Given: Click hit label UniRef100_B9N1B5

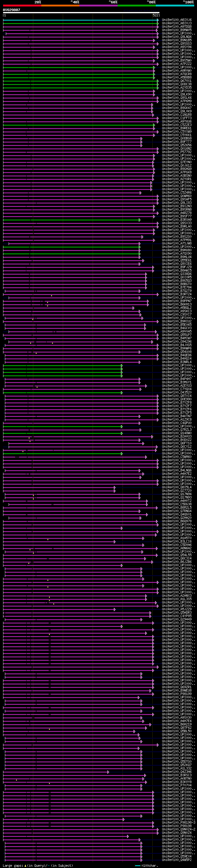Looking at the screenshot, I should click(x=177, y=40).
